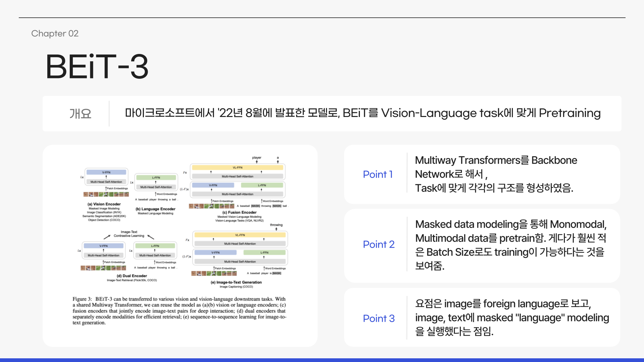Click the Image-Text Contrastive Learning link

[129, 234]
